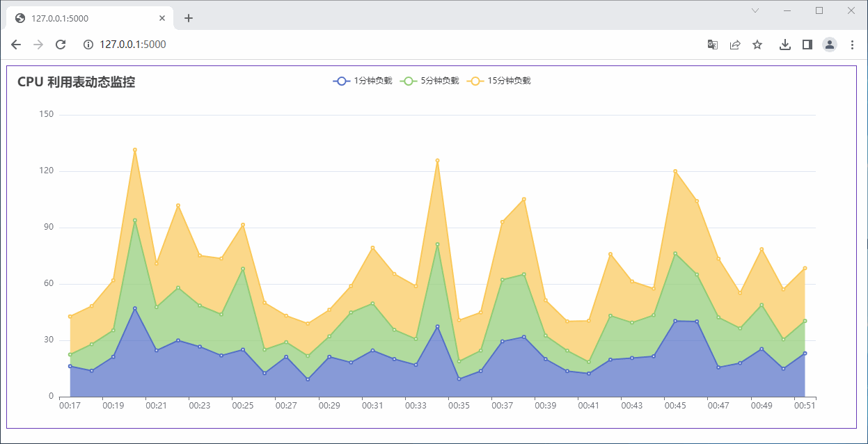This screenshot has height=444, width=868.
Task: Toggle the 5分钟负载 legend series
Action: coord(429,81)
